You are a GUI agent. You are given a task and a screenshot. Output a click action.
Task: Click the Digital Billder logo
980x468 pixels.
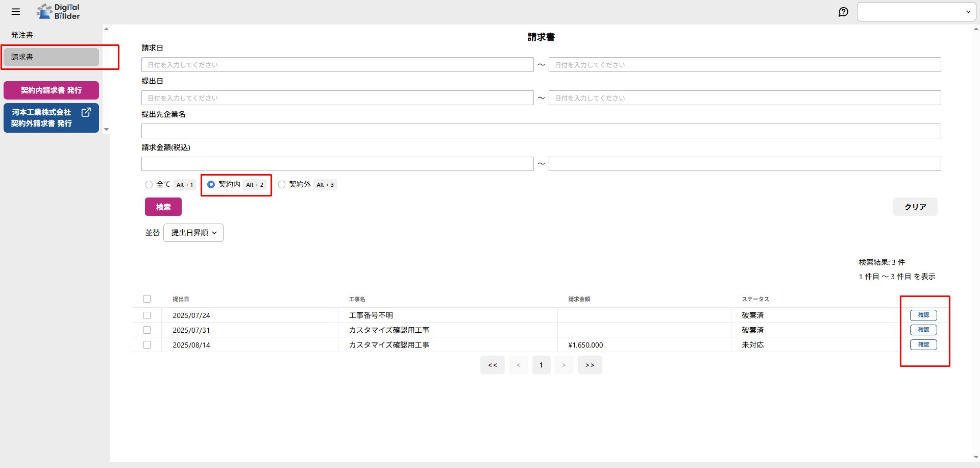pos(58,12)
